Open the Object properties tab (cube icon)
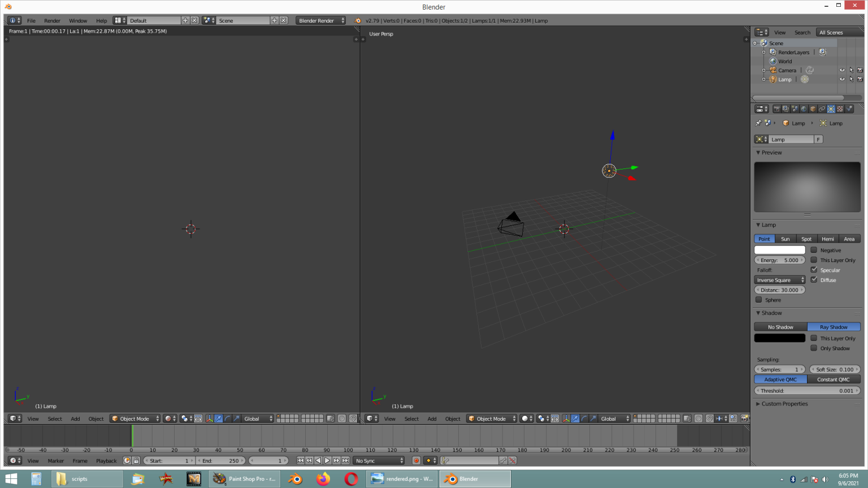 tap(813, 109)
